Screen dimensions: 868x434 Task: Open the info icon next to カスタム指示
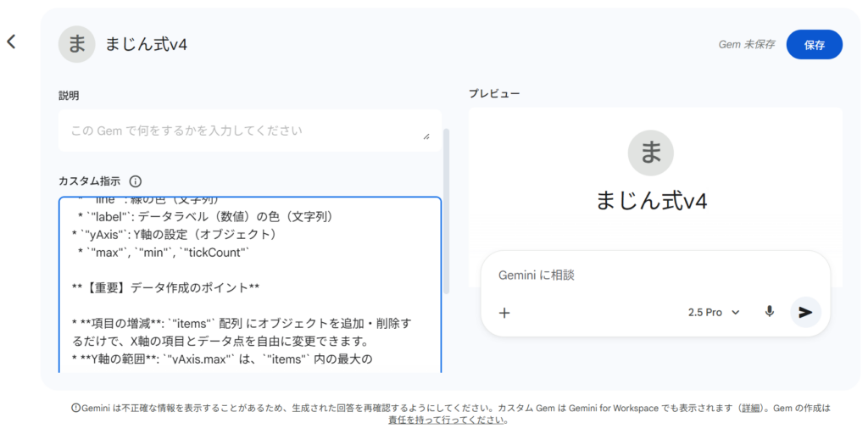(x=135, y=181)
